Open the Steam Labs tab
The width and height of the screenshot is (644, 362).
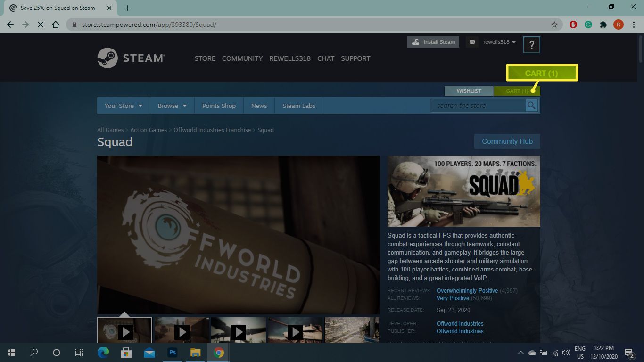pos(299,106)
